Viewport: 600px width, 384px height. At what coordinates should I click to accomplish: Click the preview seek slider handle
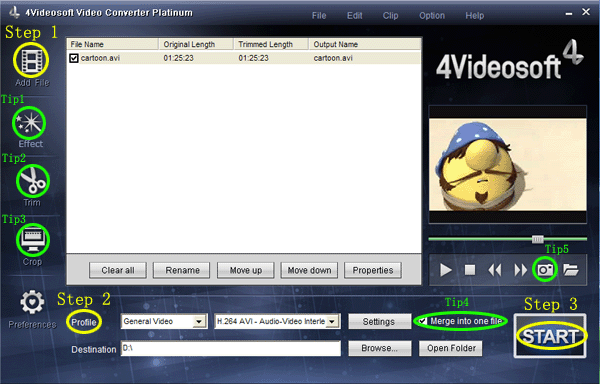click(x=538, y=239)
